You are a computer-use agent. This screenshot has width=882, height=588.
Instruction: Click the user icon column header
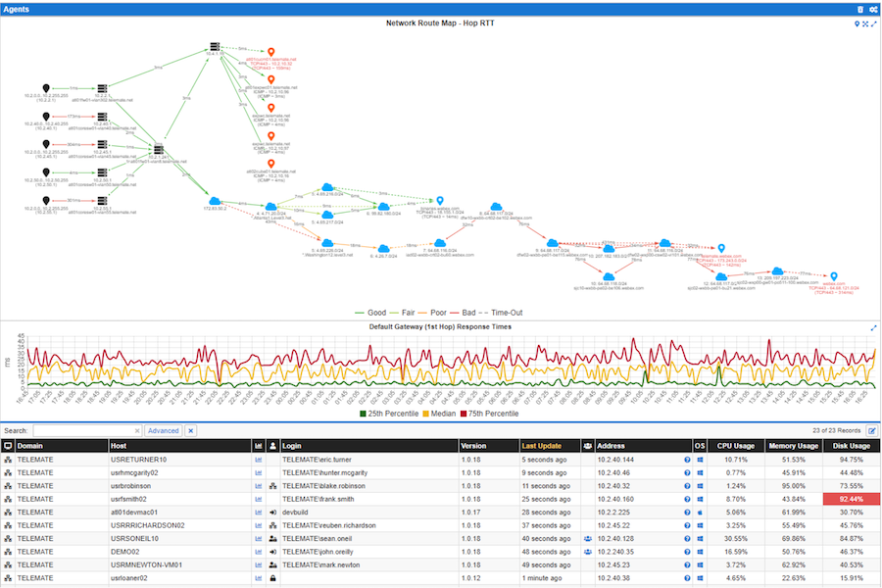(272, 446)
